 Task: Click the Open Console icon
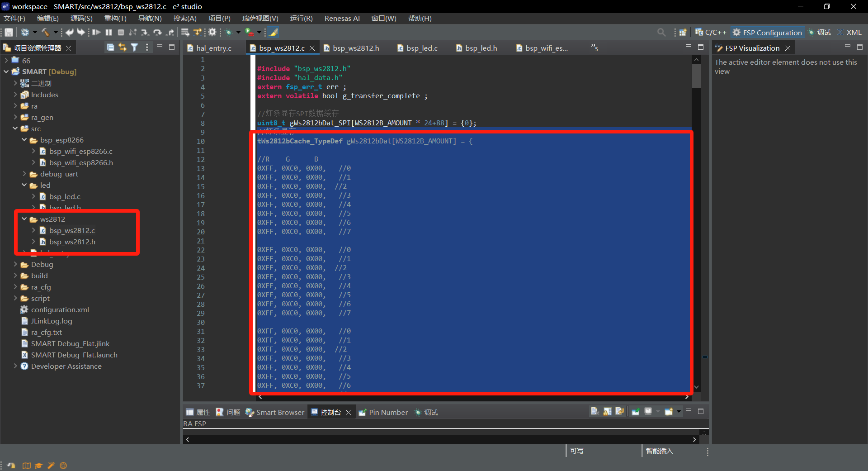[669, 411]
